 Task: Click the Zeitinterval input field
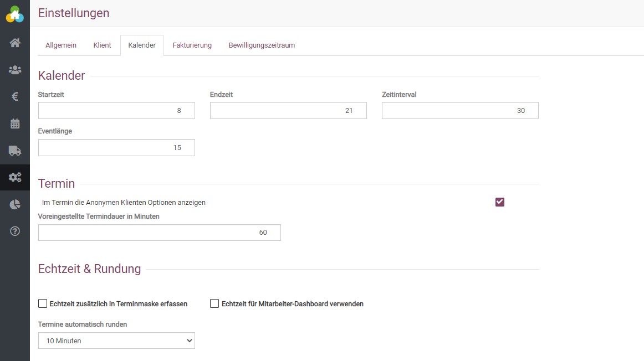[x=460, y=111]
